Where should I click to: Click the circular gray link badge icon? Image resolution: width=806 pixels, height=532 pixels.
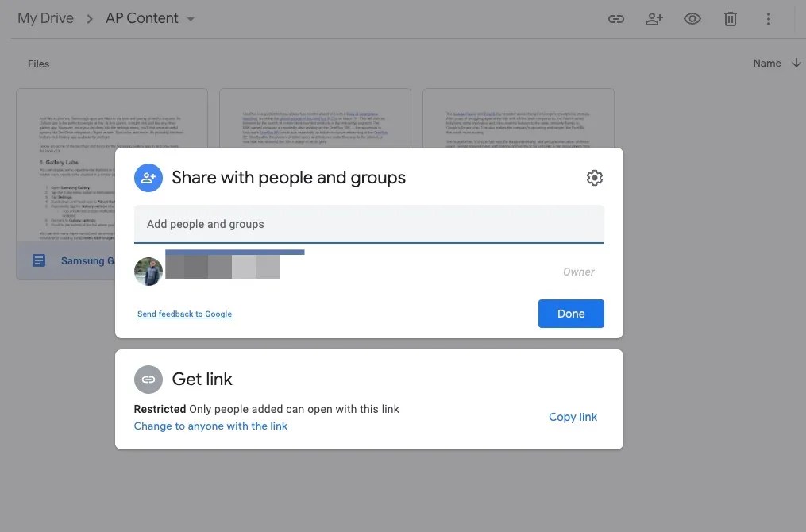[x=148, y=380]
